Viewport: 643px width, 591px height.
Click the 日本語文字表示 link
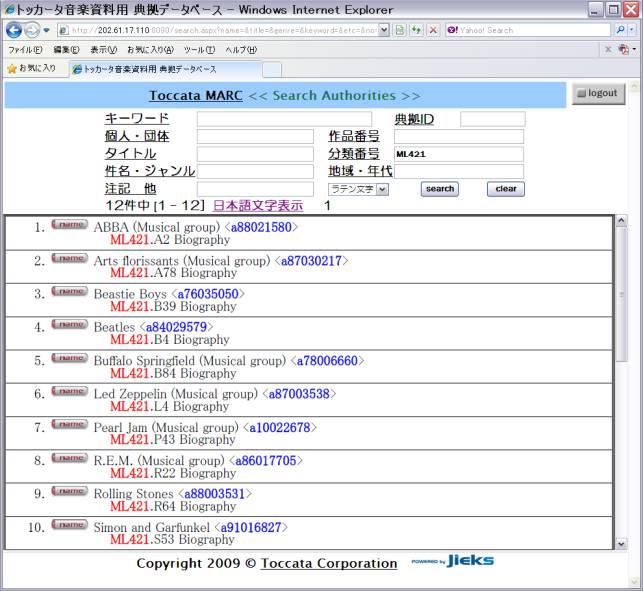tap(258, 205)
